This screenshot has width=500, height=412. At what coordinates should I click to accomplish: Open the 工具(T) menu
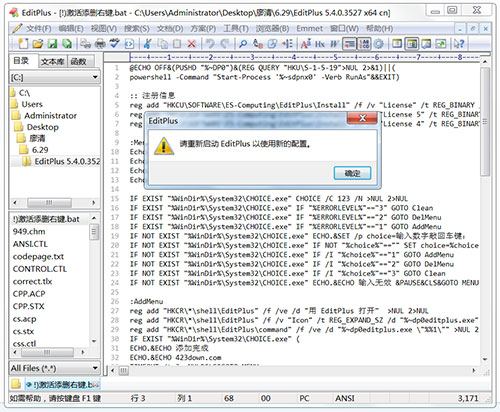pos(236,28)
